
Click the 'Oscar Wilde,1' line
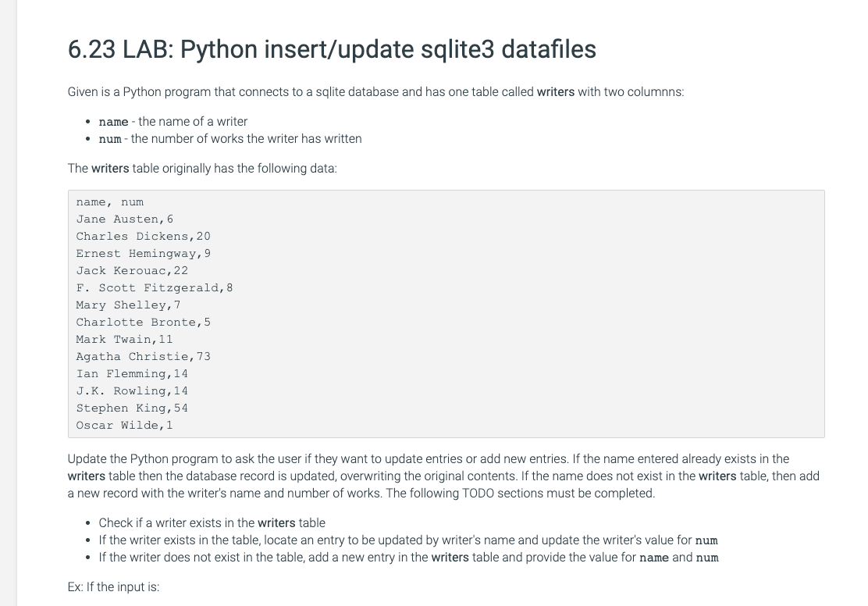(125, 425)
